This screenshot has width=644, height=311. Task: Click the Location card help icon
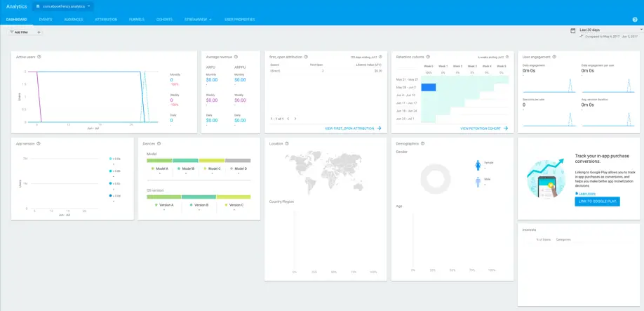287,143
